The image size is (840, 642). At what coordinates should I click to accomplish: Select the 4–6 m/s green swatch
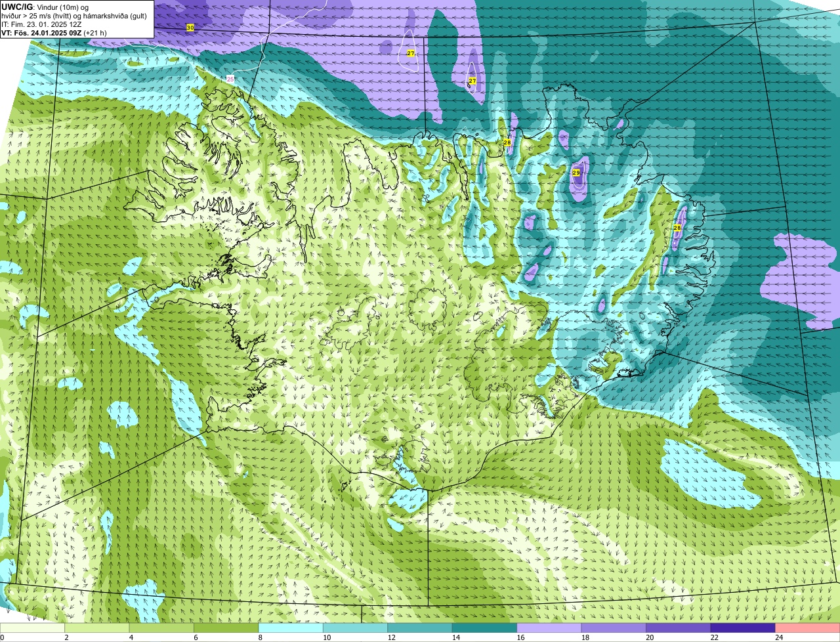click(x=161, y=628)
